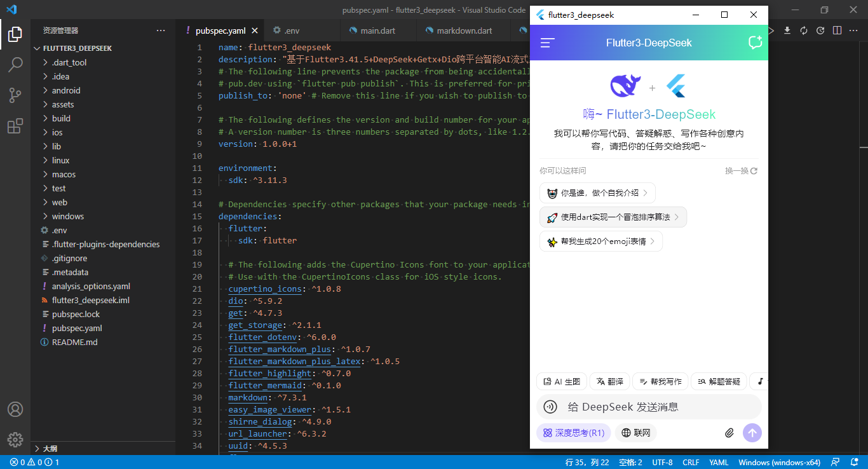The image size is (868, 469).
Task: Click the errors and warnings indicator in the status bar
Action: coord(27,463)
